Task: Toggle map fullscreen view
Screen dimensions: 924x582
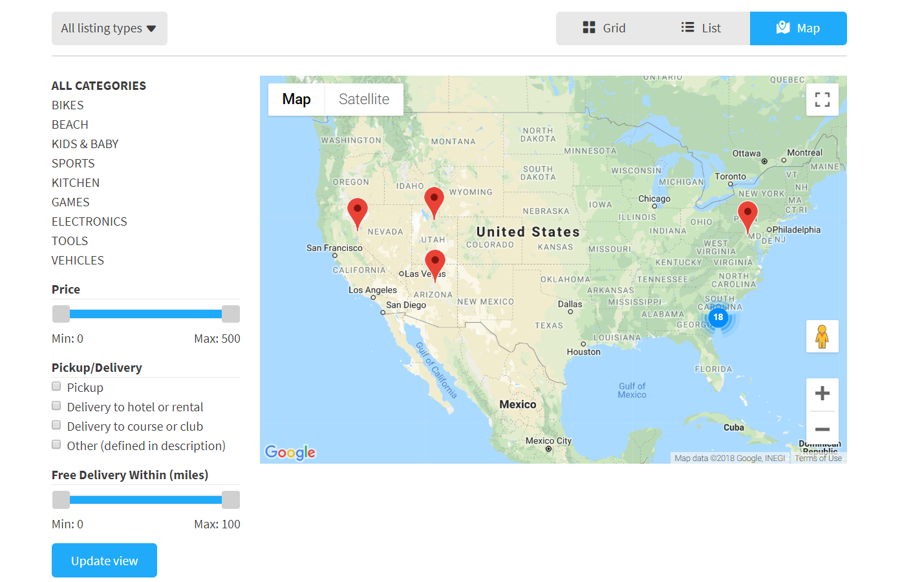Action: pos(822,100)
